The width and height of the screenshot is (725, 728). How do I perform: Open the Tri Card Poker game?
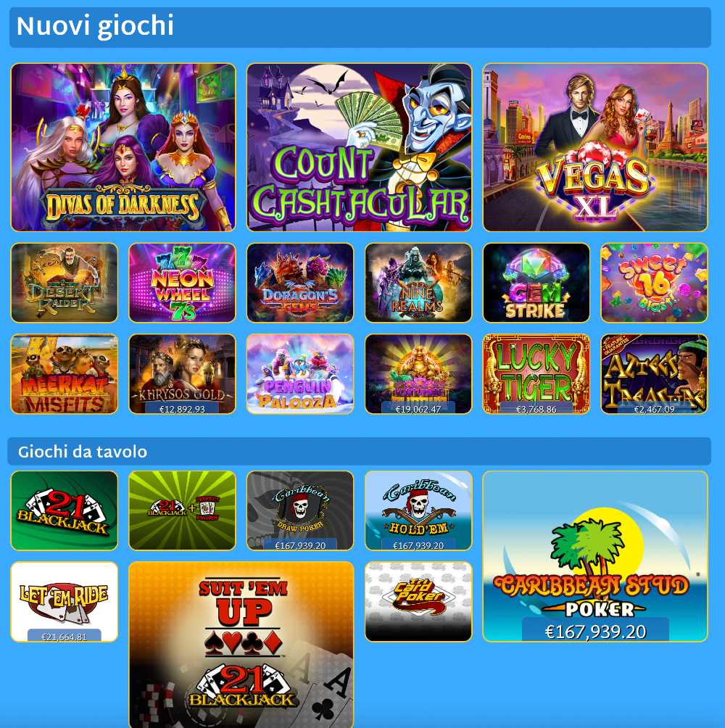click(418, 602)
